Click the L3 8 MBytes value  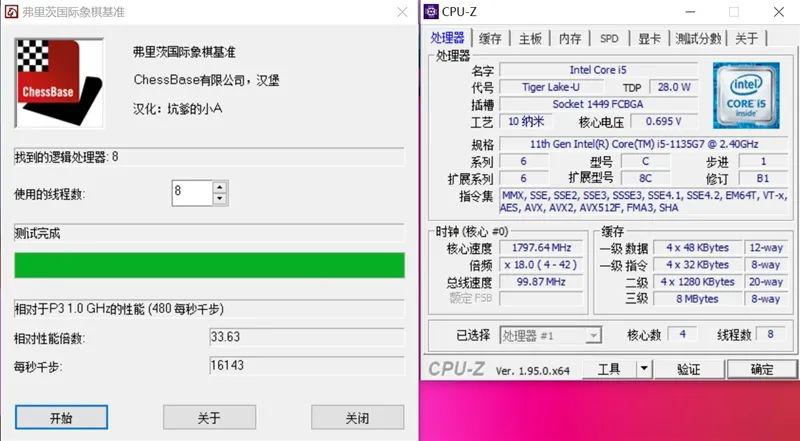(x=697, y=299)
